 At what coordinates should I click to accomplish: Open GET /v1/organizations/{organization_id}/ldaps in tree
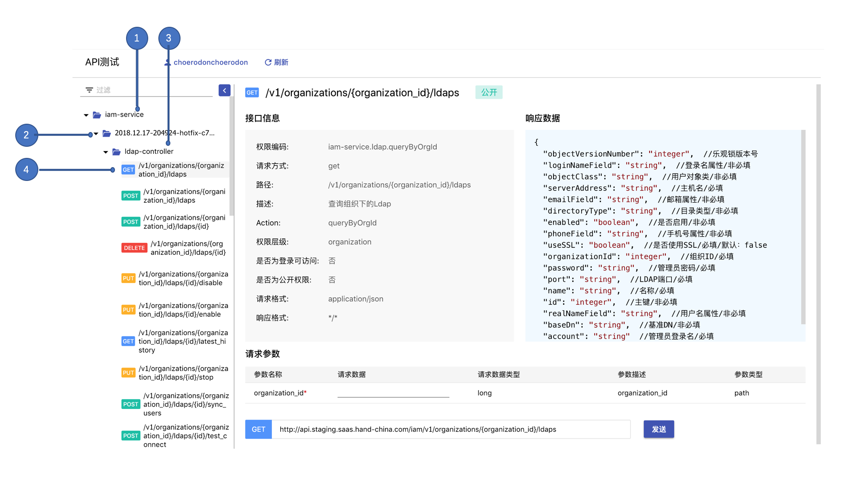(x=181, y=170)
